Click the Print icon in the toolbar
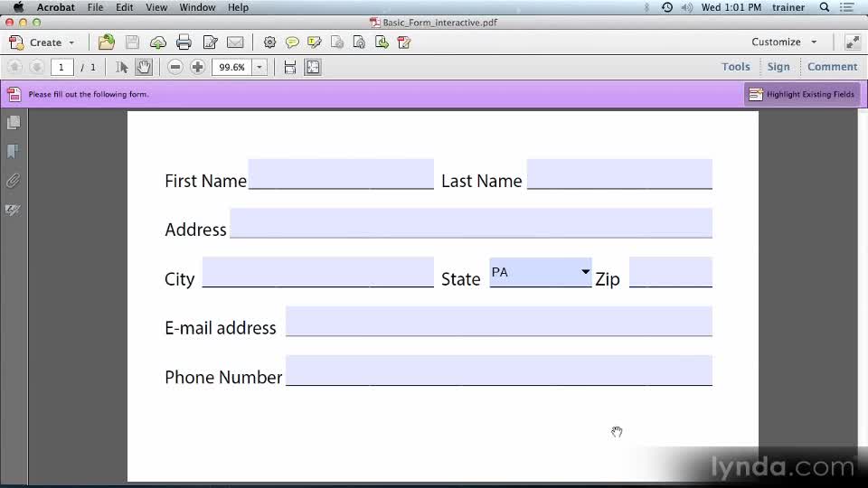The image size is (868, 488). point(184,42)
